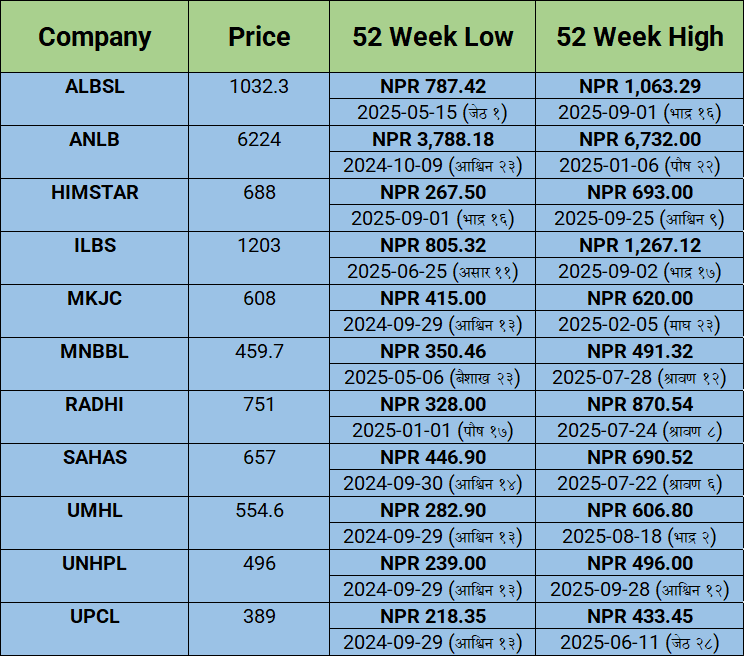745x657 pixels.
Task: Select MNBBL price 459.7
Action: click(259, 352)
